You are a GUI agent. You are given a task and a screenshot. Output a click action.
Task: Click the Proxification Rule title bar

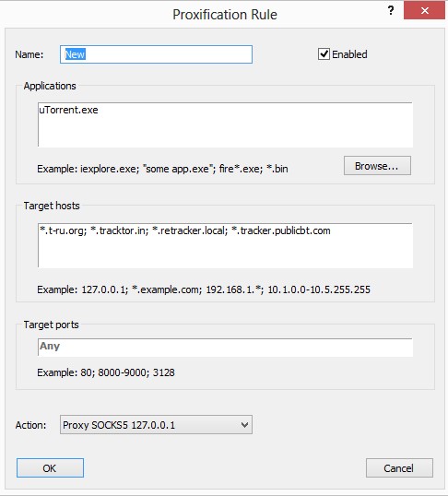pos(225,14)
